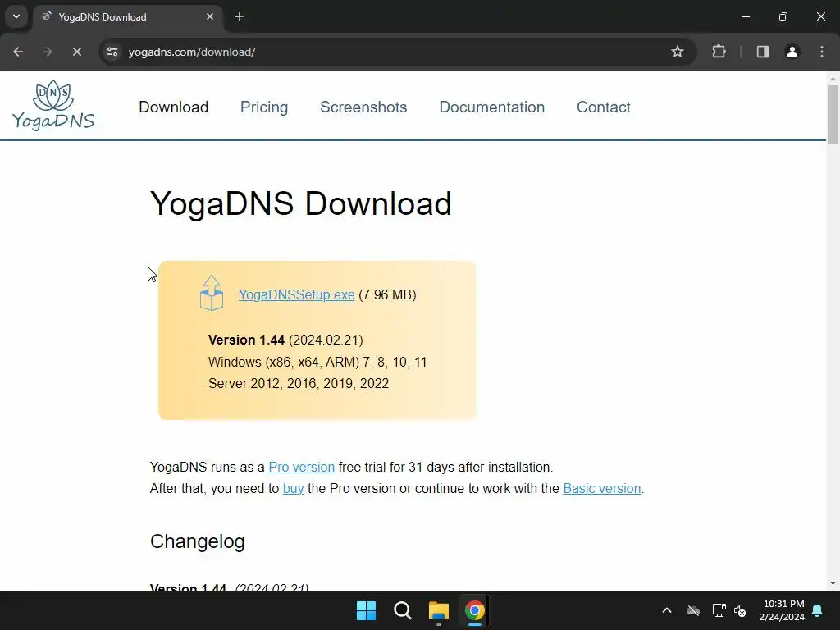Click the buy link
The width and height of the screenshot is (840, 630).
[x=293, y=489]
